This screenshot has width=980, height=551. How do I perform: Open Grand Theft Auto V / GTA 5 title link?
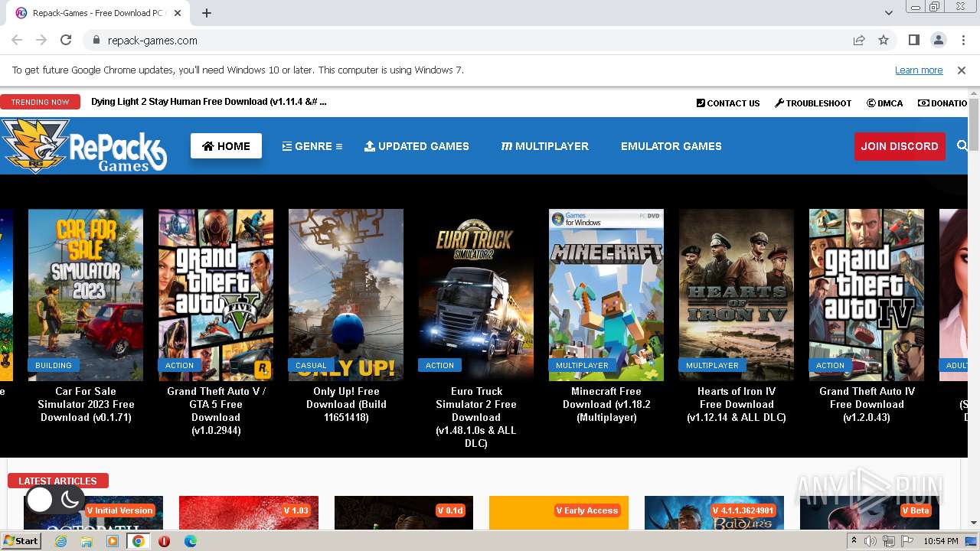coord(216,411)
